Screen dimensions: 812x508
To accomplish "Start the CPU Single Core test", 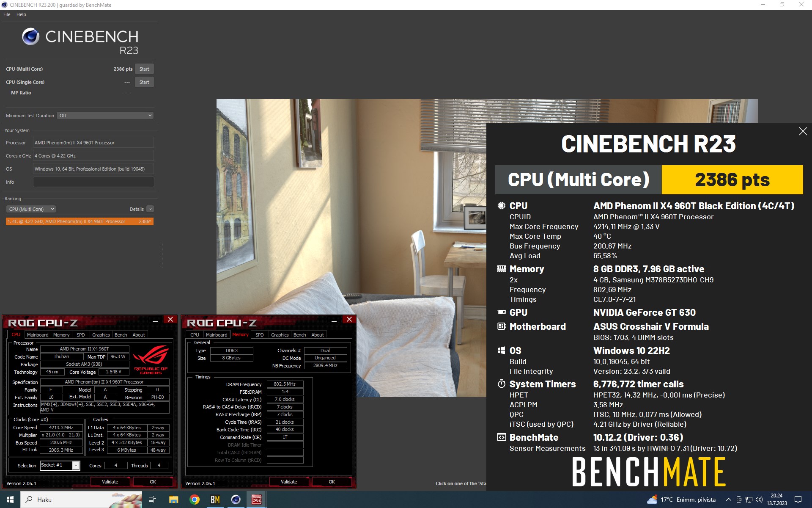I will (144, 82).
